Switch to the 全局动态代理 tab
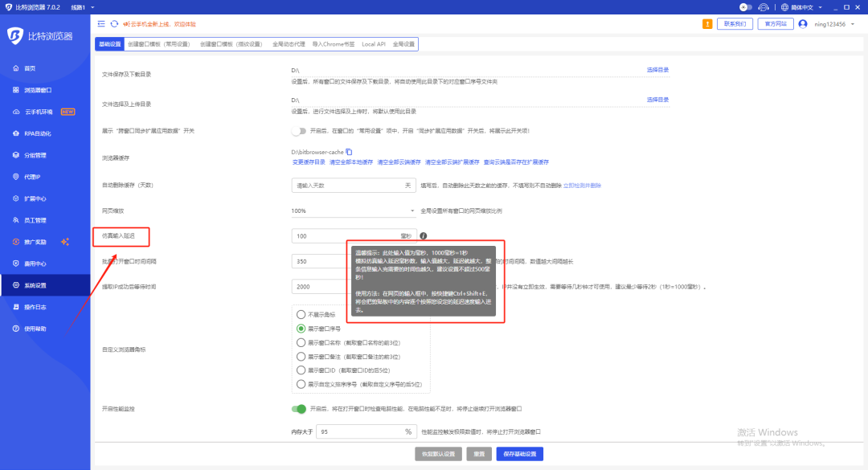The width and height of the screenshot is (868, 470). point(287,44)
